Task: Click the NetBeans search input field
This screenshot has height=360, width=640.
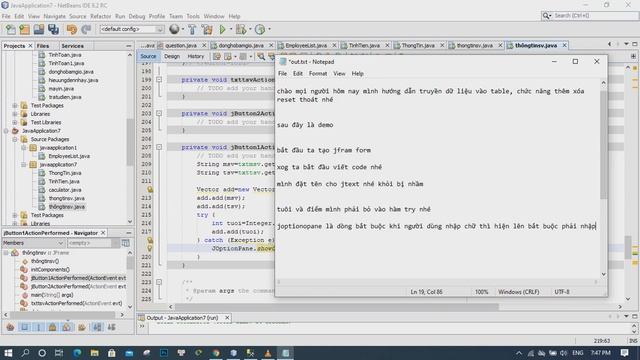Action: point(595,16)
